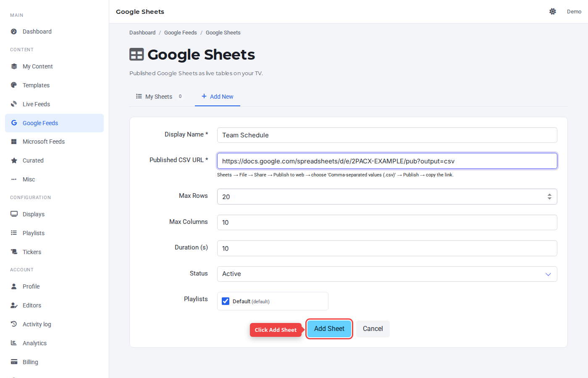Screen dimensions: 588x378
Task: Click the Google Sheets table heading icon
Action: [136, 55]
